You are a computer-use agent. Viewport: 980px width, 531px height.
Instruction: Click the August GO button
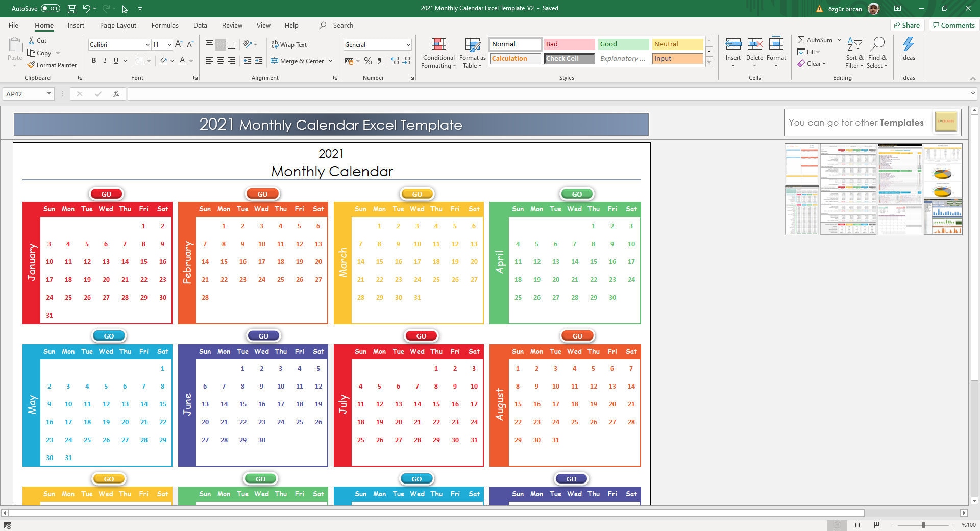[577, 336]
